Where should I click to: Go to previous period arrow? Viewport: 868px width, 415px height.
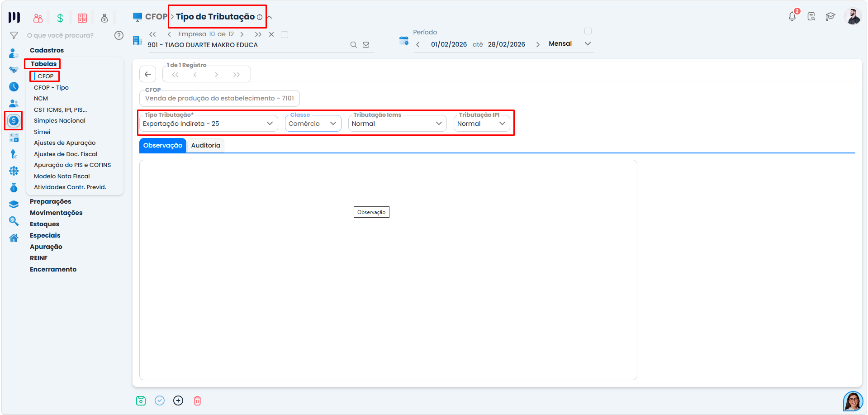tap(418, 44)
